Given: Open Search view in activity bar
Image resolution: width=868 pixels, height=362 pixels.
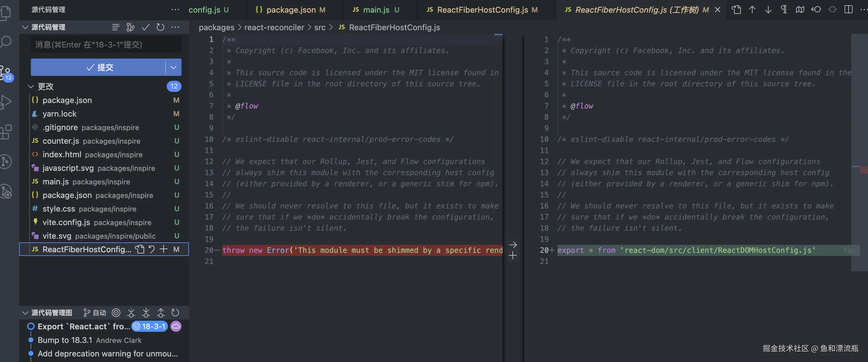Looking at the screenshot, I should [x=6, y=42].
